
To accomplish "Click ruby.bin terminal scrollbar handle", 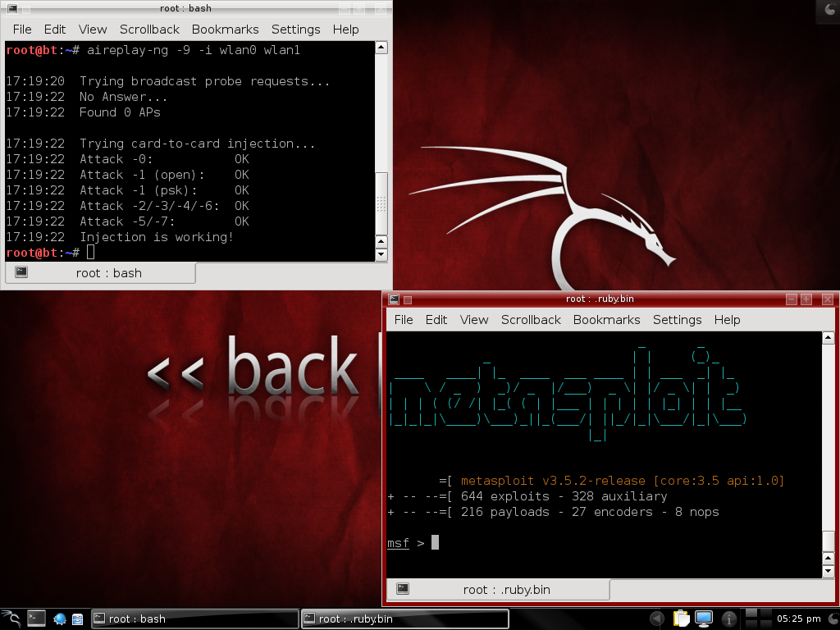I will point(828,542).
